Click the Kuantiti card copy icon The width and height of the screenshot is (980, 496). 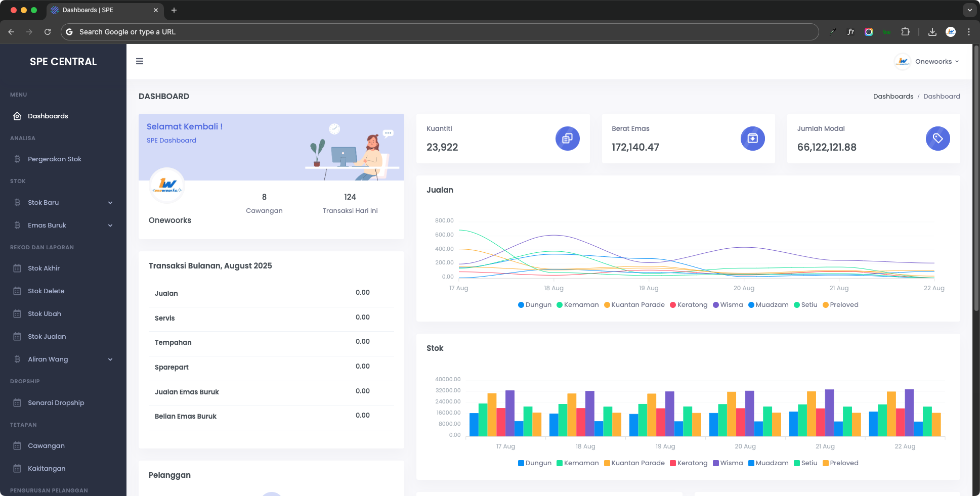pos(567,139)
